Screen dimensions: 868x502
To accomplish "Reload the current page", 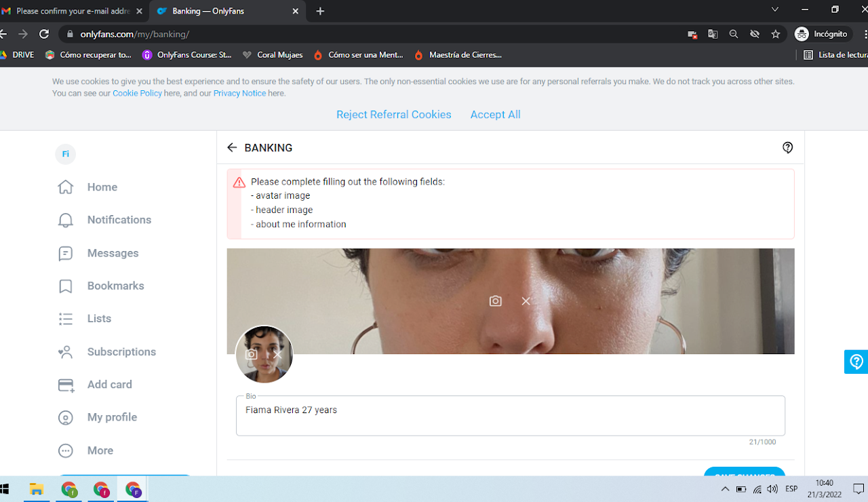I will pos(44,34).
